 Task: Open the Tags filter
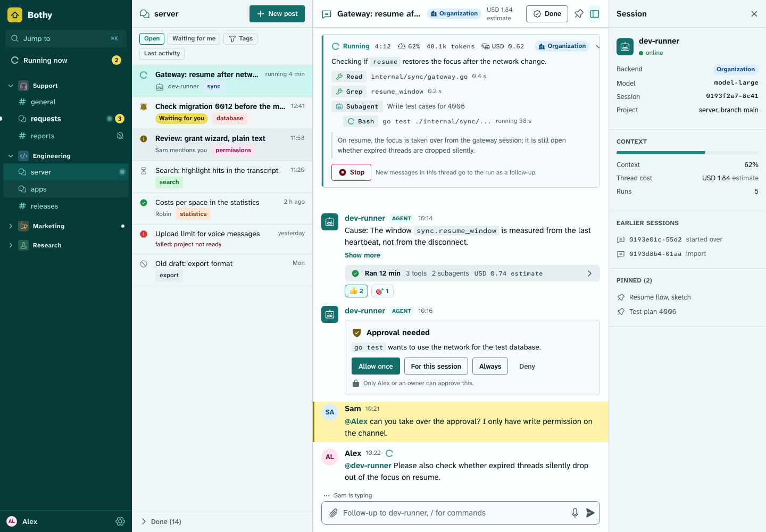240,38
